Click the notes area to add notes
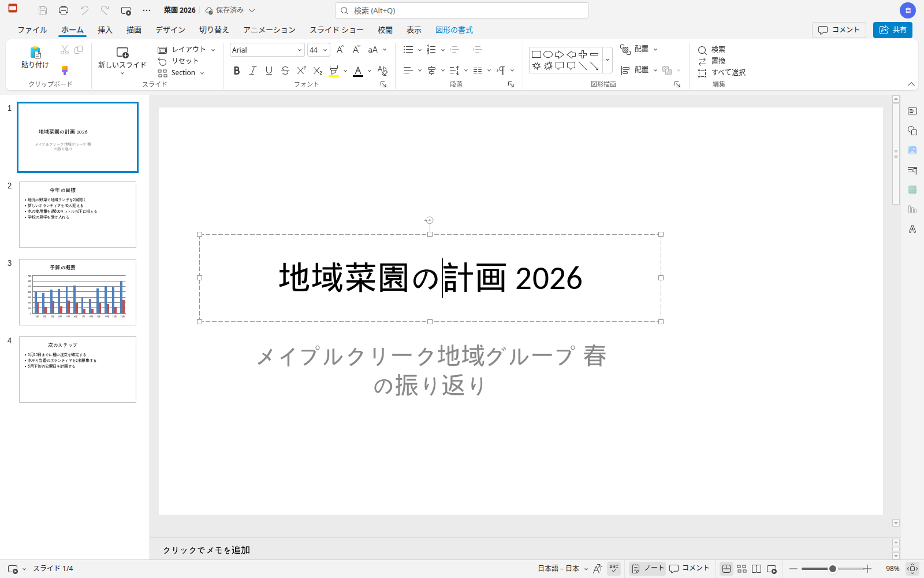Viewport: 924px width, 578px height. [520, 550]
